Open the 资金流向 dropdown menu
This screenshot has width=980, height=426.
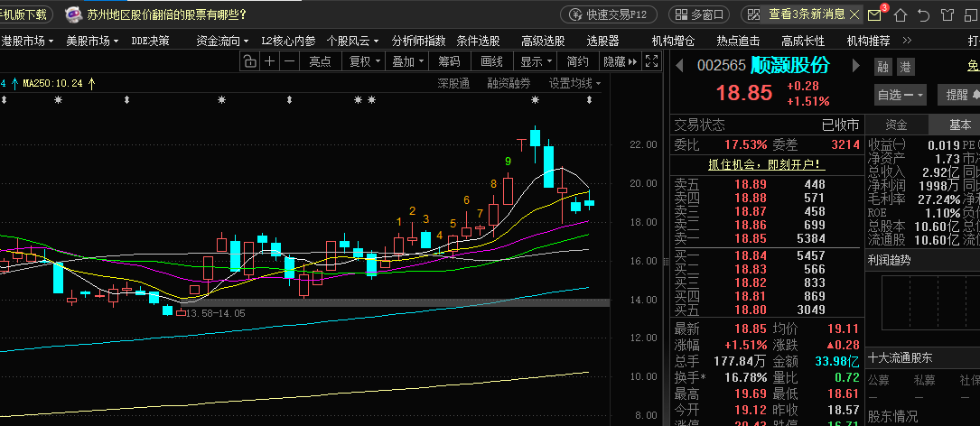[222, 42]
